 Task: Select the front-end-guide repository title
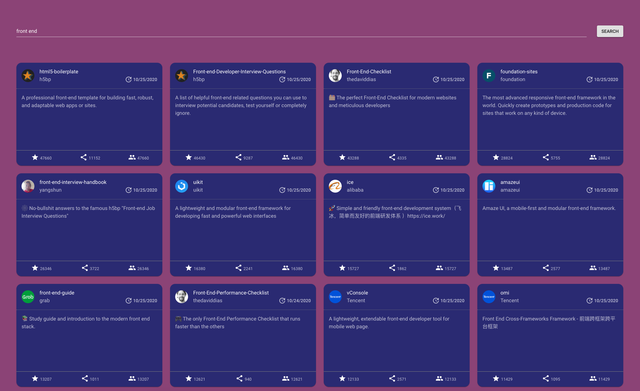[x=57, y=293]
